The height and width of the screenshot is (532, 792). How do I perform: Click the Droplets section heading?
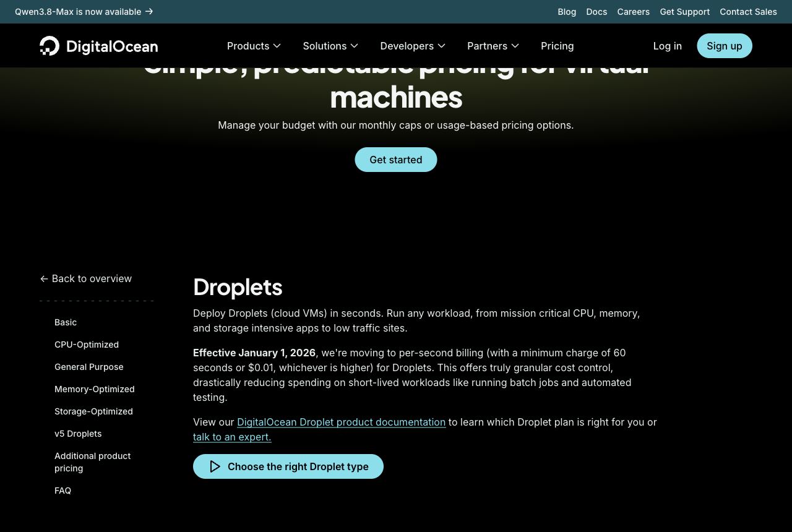coord(238,287)
